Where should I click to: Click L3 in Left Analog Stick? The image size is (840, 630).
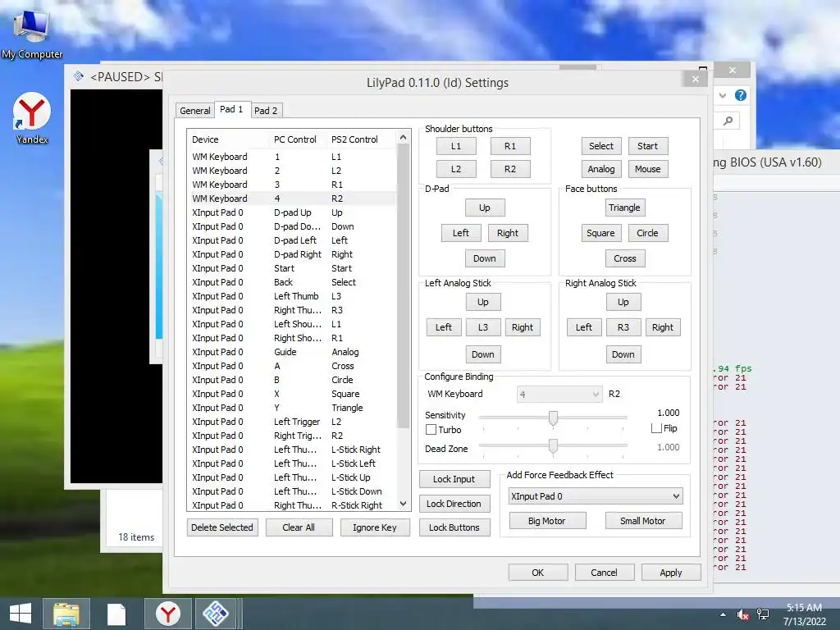[482, 327]
